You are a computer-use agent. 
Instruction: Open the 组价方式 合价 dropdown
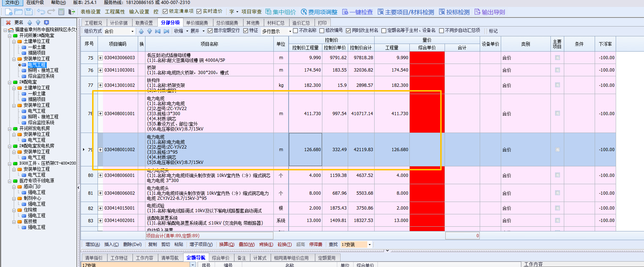coord(132,31)
